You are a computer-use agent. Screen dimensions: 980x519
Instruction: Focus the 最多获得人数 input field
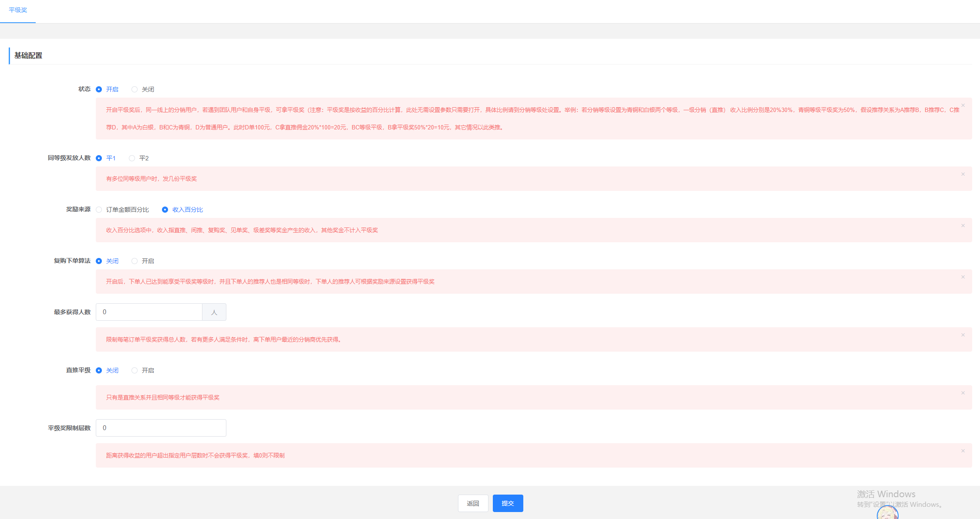coord(149,312)
